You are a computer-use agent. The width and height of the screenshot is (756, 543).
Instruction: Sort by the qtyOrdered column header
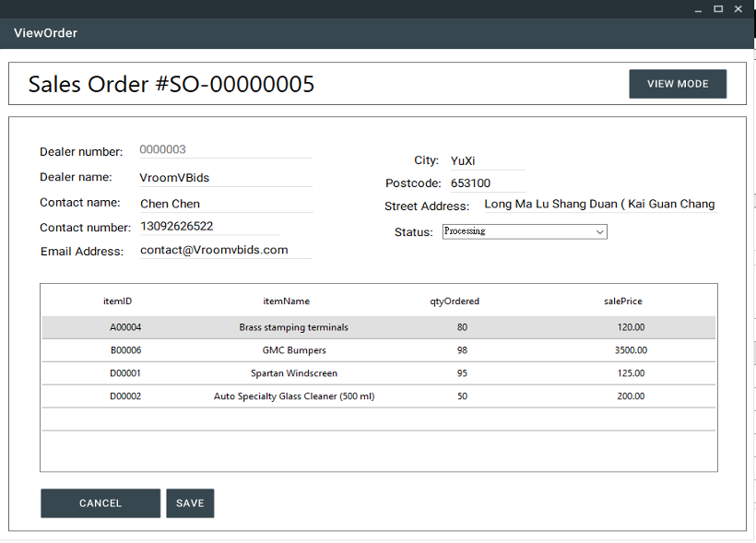[455, 301]
